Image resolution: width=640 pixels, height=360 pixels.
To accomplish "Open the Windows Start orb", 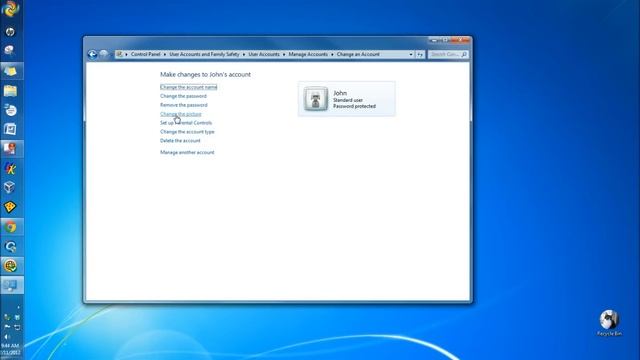I will pos(10,9).
